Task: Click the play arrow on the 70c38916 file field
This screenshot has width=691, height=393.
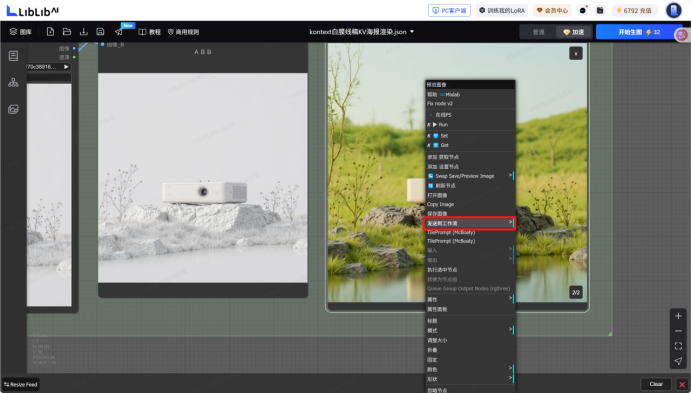Action: 66,67
